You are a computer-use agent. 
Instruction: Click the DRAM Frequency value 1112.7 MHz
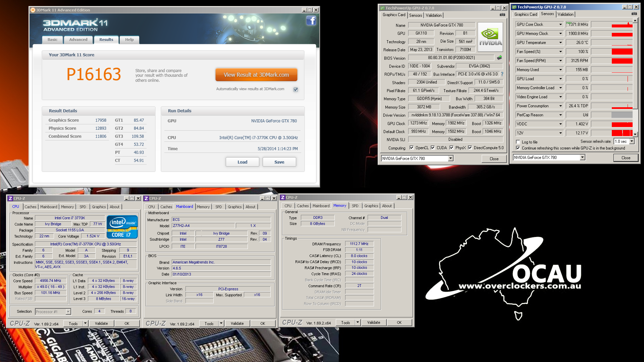[359, 244]
